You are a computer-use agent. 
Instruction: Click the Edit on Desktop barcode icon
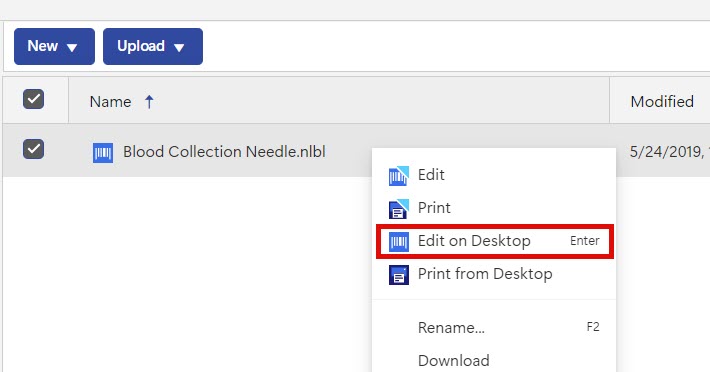(x=398, y=242)
